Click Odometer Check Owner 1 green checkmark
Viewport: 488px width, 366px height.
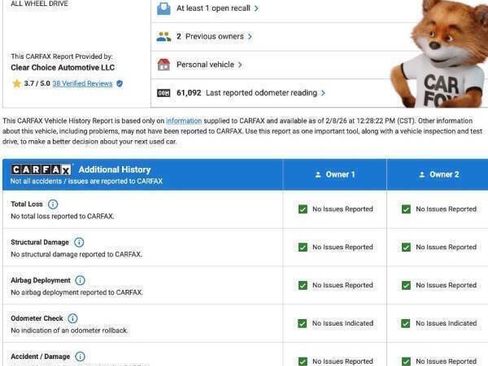pos(303,323)
